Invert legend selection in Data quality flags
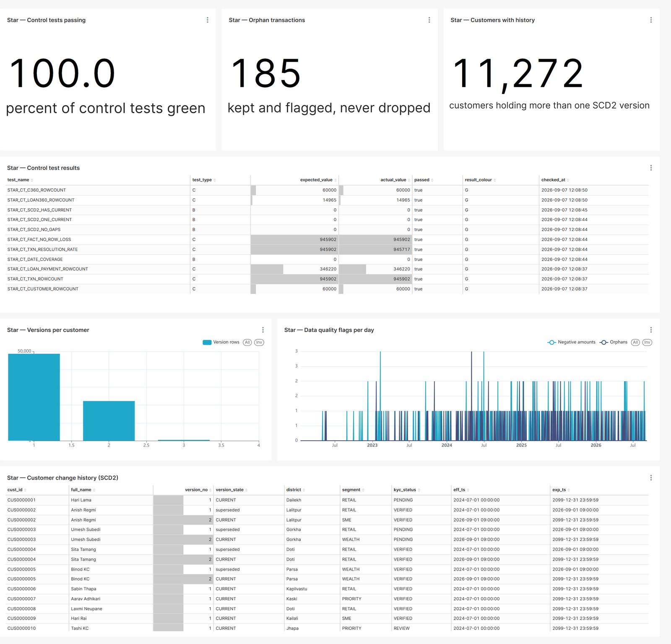Screen dimensions: 671x644 click(647, 342)
